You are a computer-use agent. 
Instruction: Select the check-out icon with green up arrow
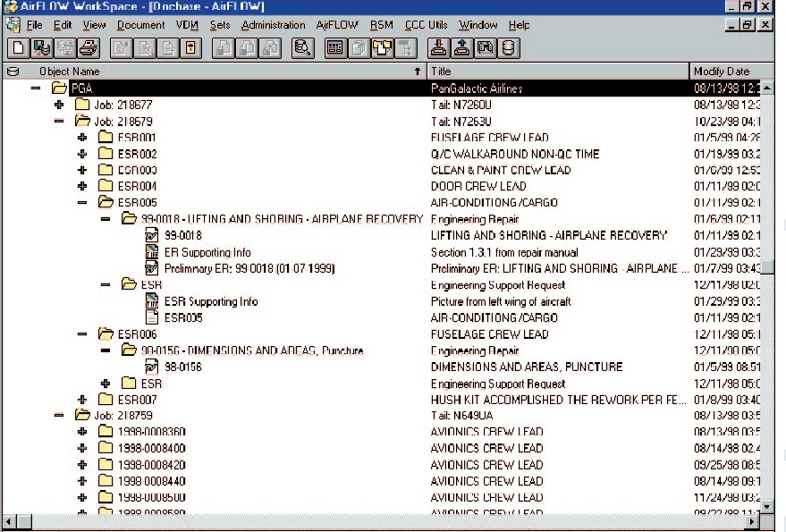(461, 48)
